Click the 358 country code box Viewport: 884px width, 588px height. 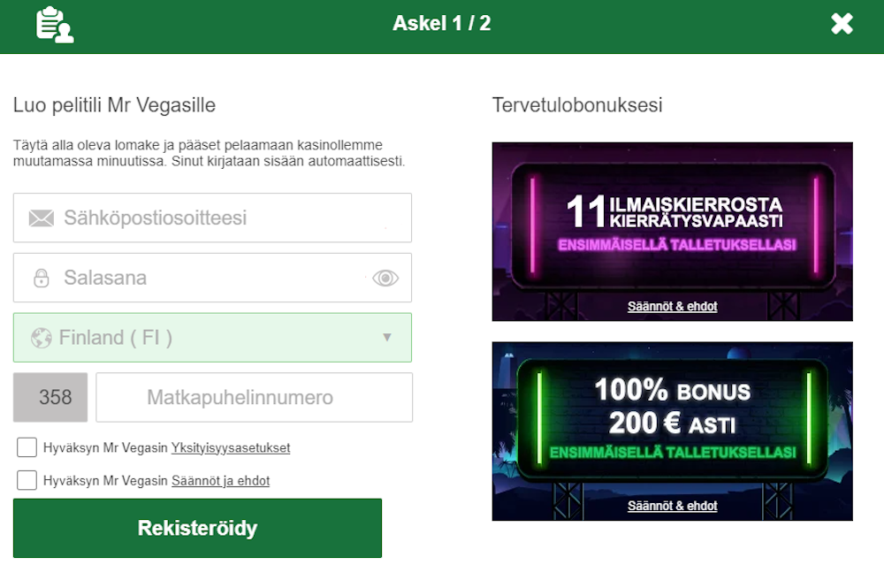click(x=50, y=397)
